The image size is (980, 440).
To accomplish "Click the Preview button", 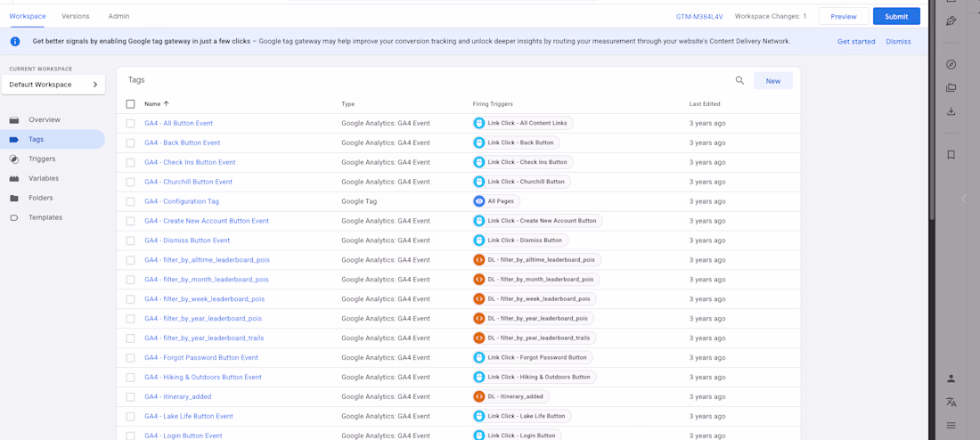I will [844, 16].
